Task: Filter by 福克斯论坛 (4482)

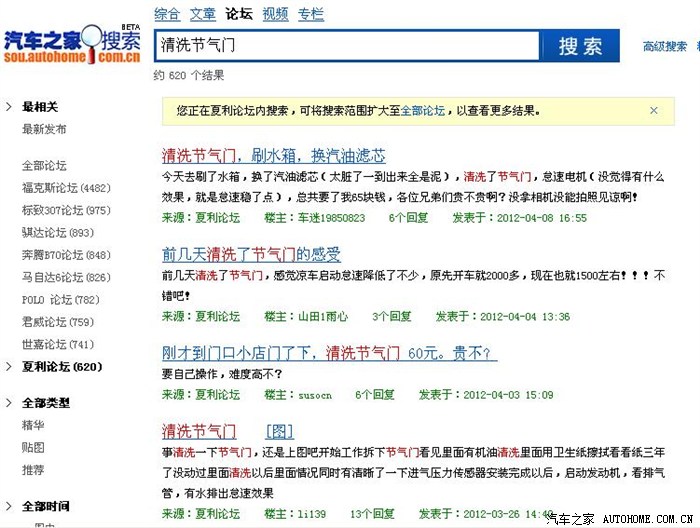Action: tap(66, 187)
